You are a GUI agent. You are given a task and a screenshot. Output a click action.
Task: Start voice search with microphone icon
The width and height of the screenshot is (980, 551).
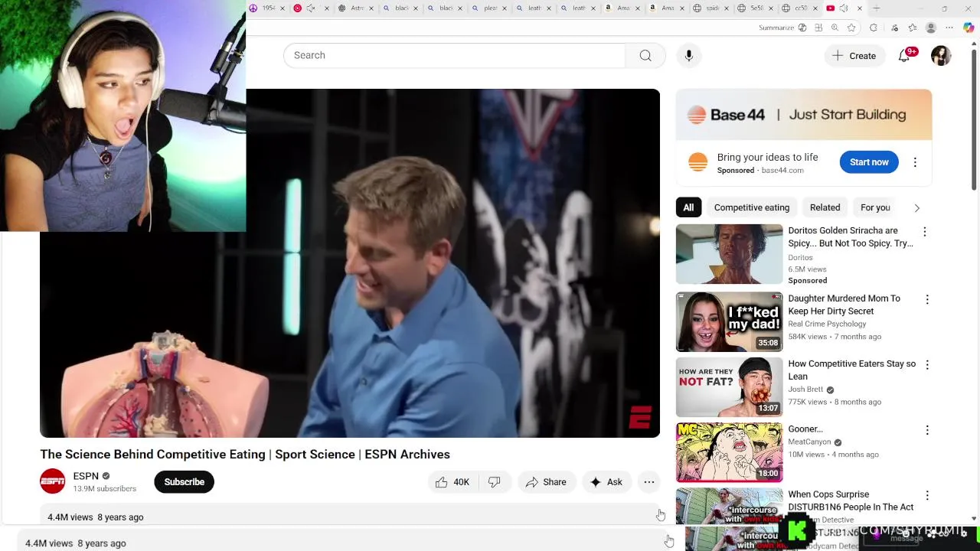tap(689, 55)
